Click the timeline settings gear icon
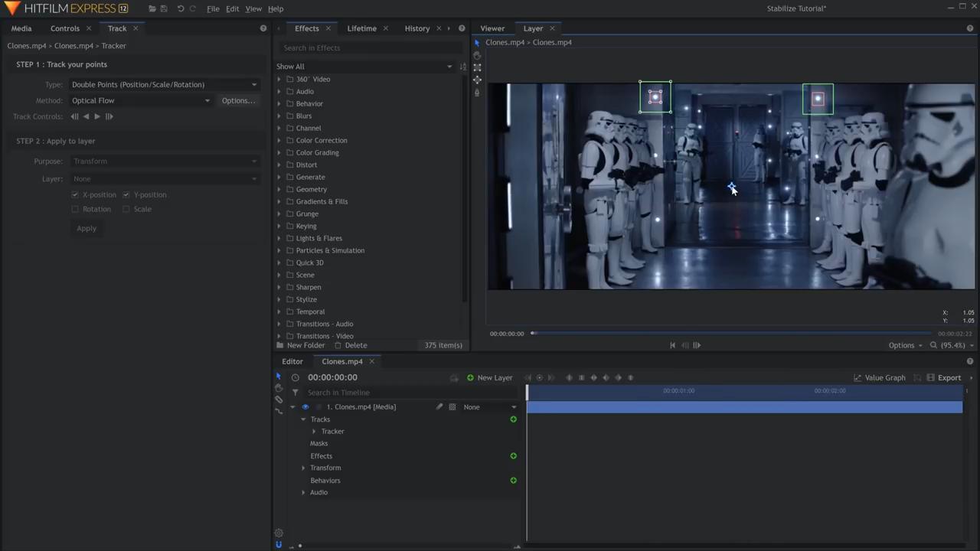Image resolution: width=980 pixels, height=551 pixels. (x=279, y=533)
